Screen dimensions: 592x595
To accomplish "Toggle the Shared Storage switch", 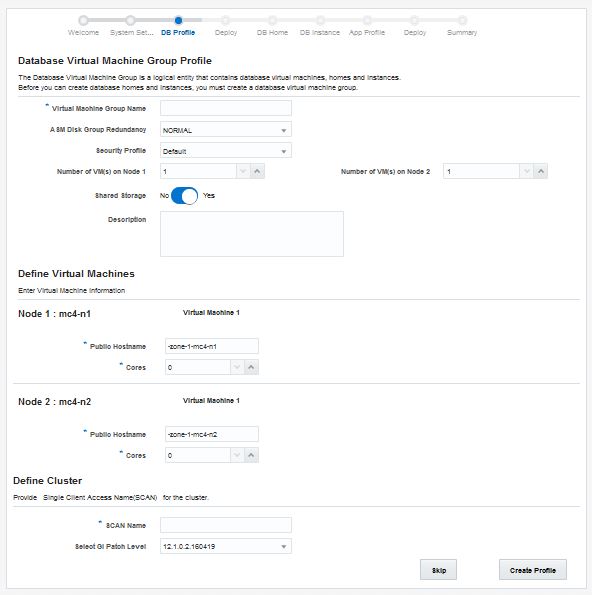I will (x=184, y=196).
